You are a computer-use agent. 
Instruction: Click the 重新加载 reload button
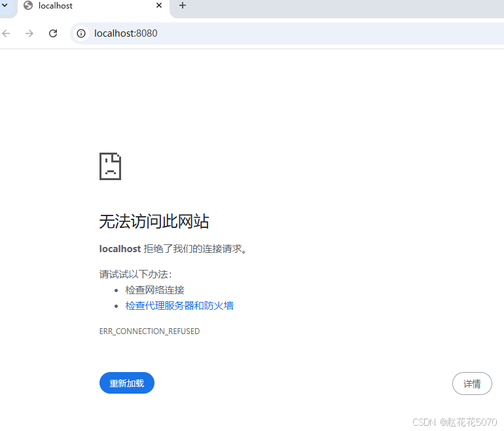click(127, 383)
